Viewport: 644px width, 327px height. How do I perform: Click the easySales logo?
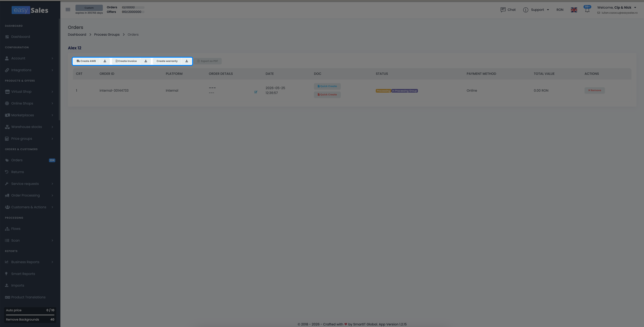click(30, 10)
